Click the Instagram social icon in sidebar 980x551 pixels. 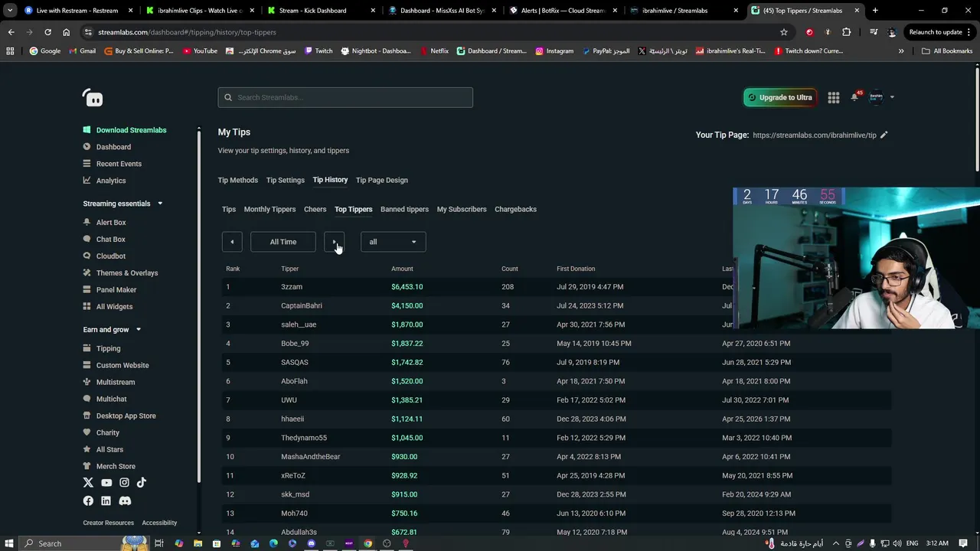coord(124,482)
